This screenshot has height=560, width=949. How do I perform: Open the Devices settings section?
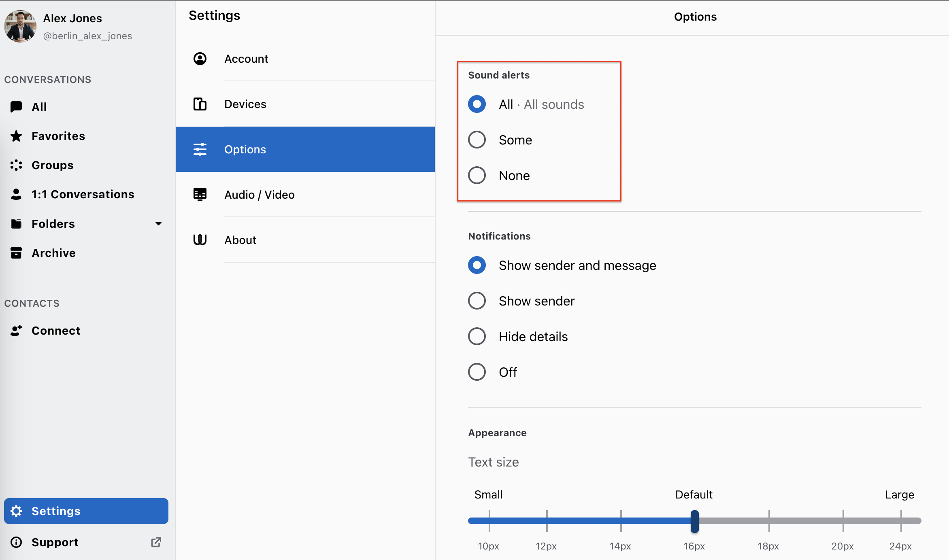click(x=305, y=104)
